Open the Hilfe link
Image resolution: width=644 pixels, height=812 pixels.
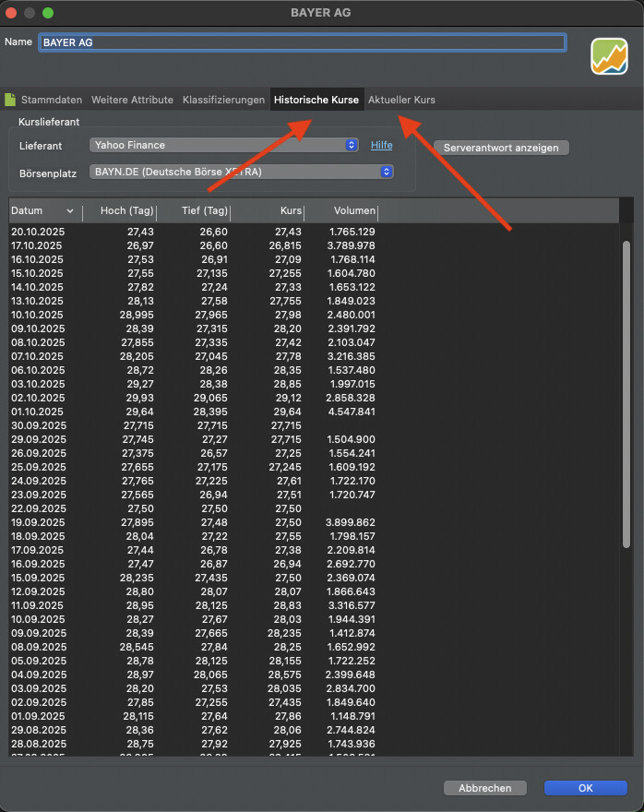click(381, 145)
